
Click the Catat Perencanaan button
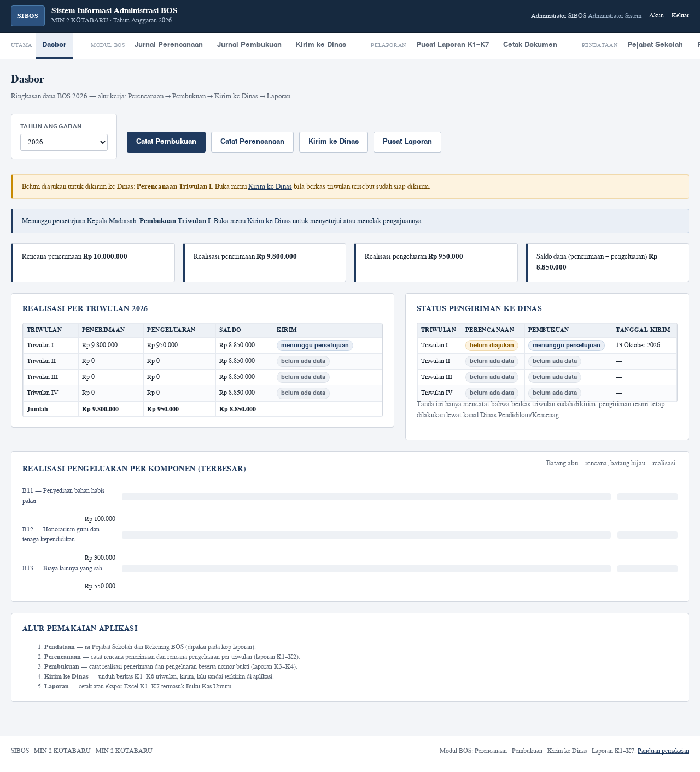252,142
